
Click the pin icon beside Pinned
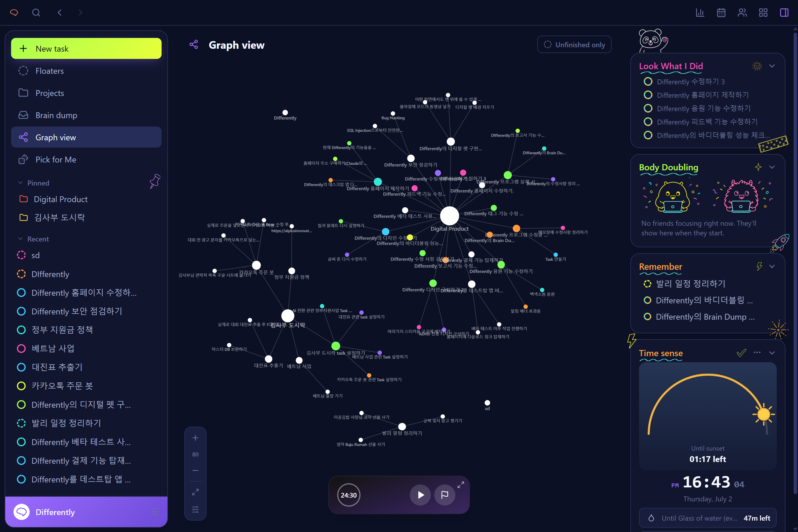pyautogui.click(x=155, y=181)
